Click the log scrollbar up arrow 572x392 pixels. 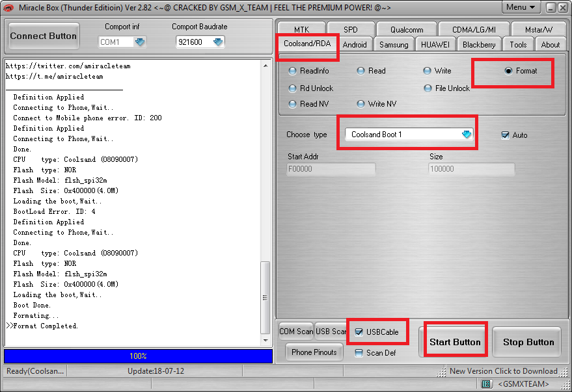coord(266,66)
